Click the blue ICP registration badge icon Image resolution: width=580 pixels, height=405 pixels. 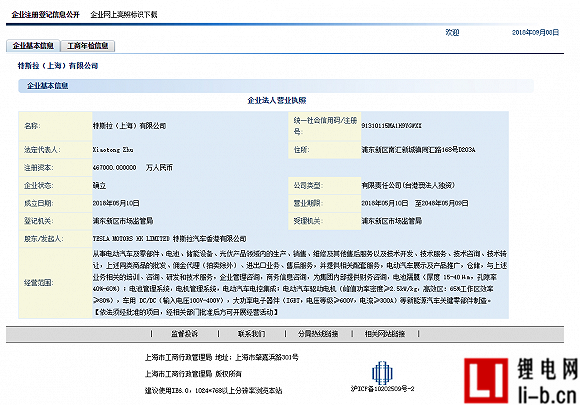[x=382, y=372]
